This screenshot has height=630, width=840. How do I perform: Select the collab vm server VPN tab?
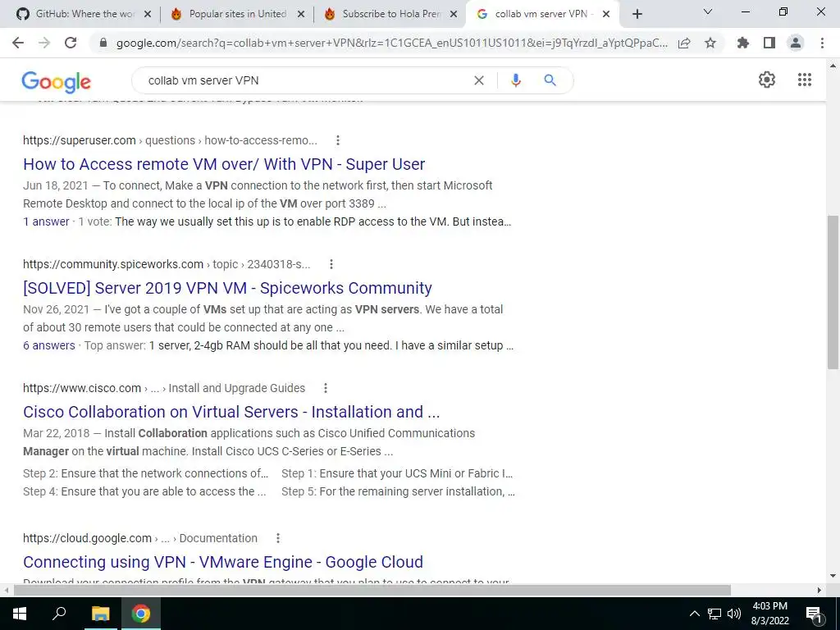pos(541,14)
